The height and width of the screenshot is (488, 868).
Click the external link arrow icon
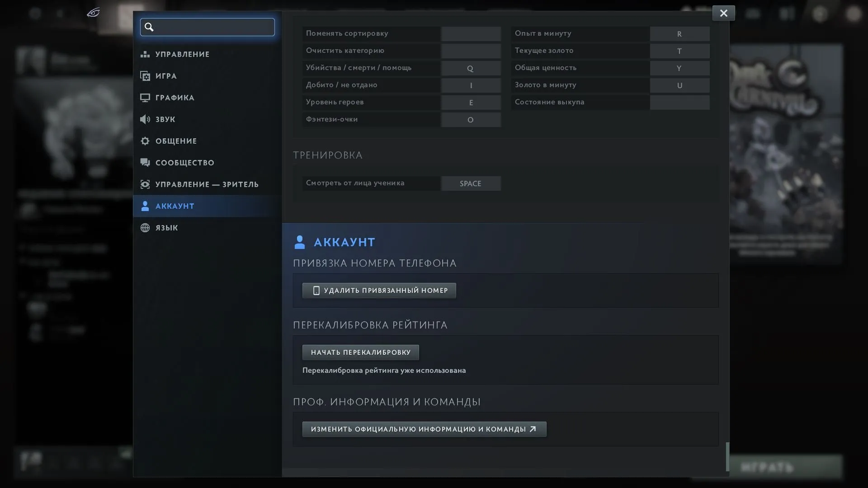click(533, 429)
